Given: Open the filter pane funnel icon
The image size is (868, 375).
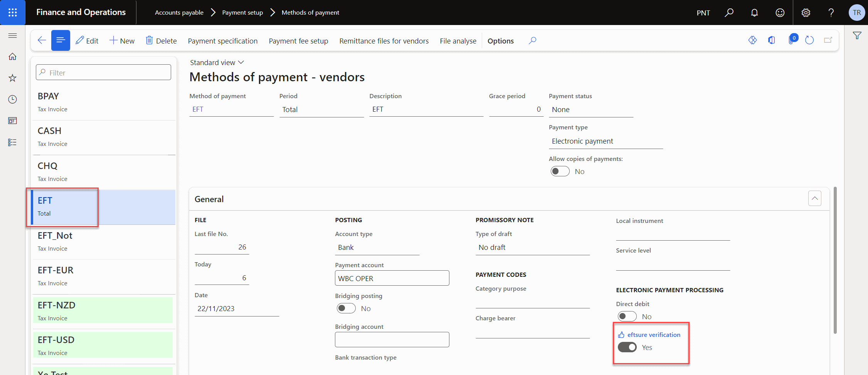Looking at the screenshot, I should pyautogui.click(x=857, y=35).
